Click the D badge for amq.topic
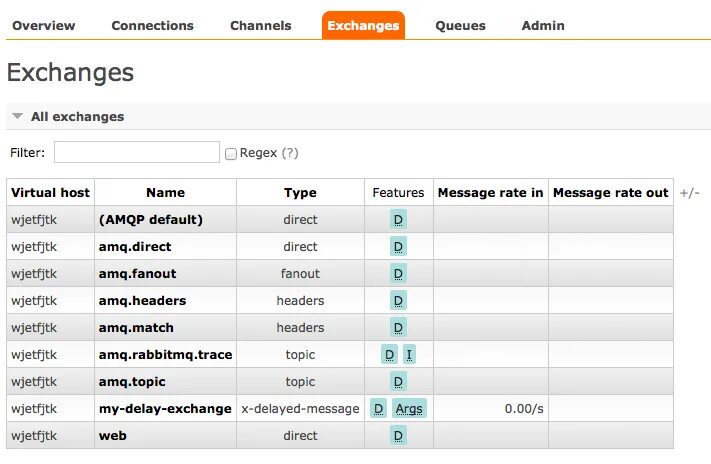Viewport: 711px width, 464px height. coord(398,382)
